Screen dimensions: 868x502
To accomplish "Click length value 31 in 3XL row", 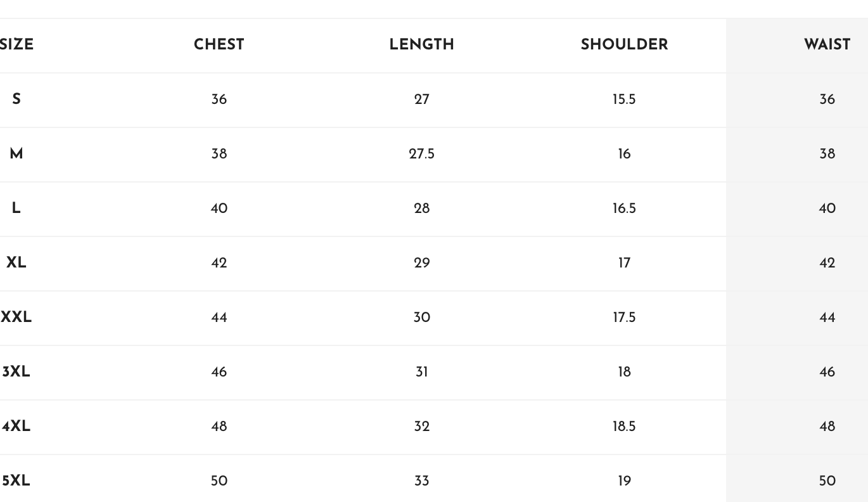I will coord(421,372).
